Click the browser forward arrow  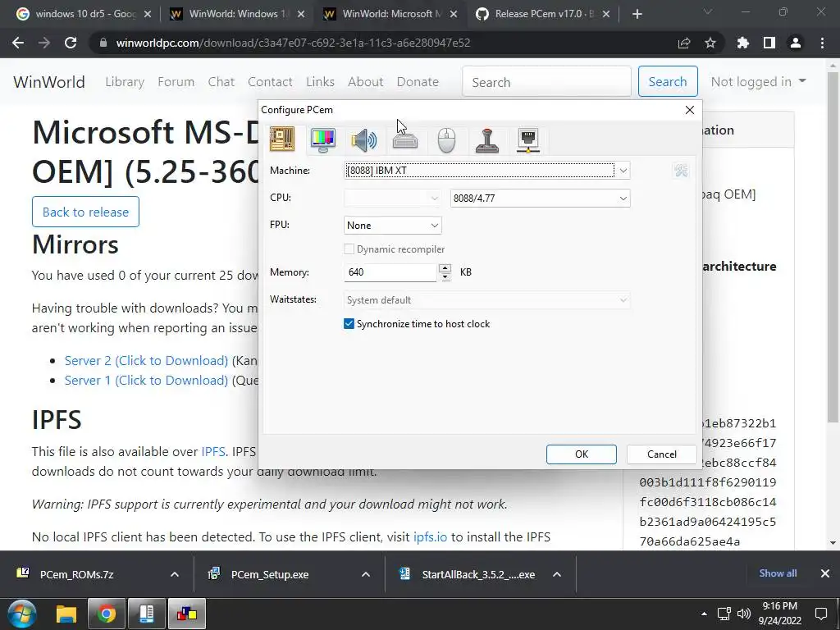pos(44,43)
